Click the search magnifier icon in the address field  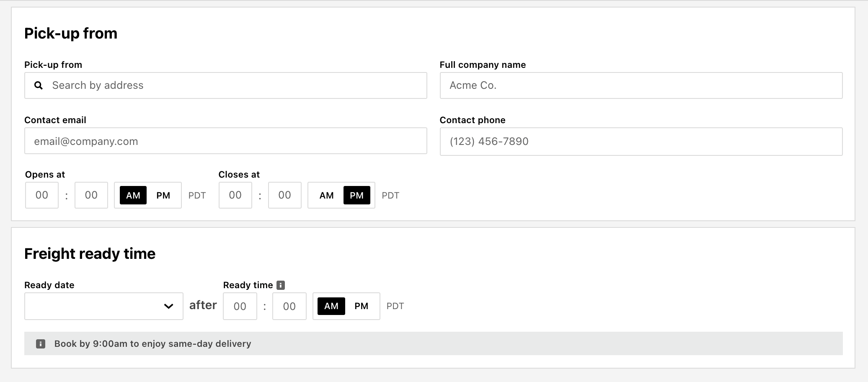(39, 85)
